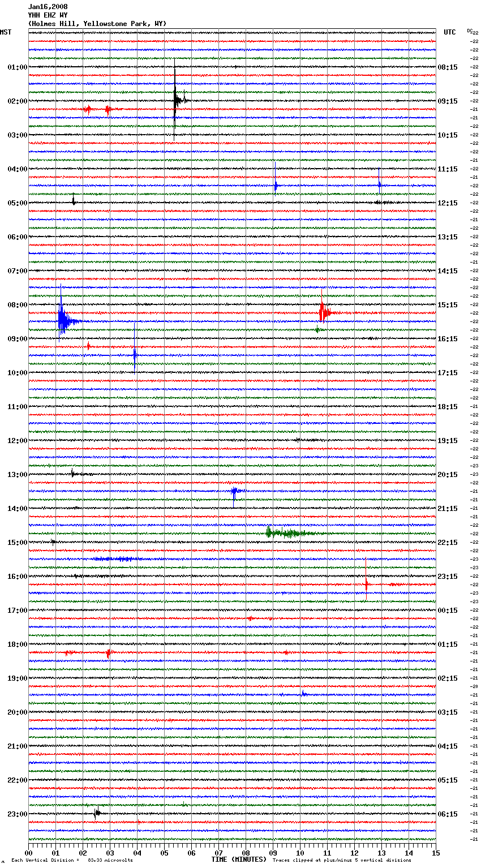Screen dimensions: 481x868
Task: Select the 18:00 MST time label
Action: point(18,644)
